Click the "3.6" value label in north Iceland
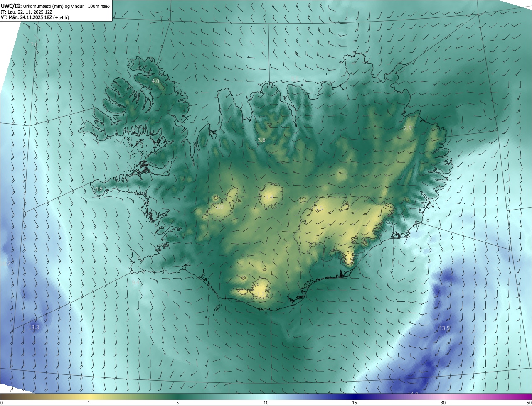The image size is (532, 406). pos(261,140)
